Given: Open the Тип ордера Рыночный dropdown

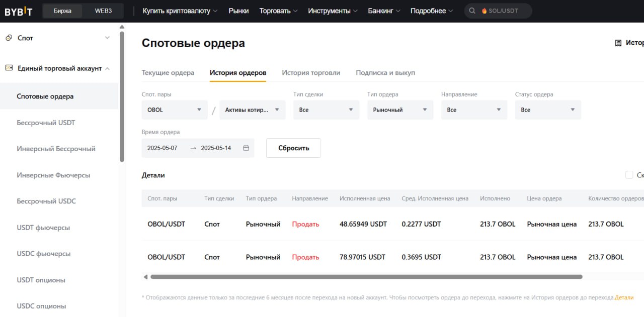Looking at the screenshot, I should pos(400,110).
